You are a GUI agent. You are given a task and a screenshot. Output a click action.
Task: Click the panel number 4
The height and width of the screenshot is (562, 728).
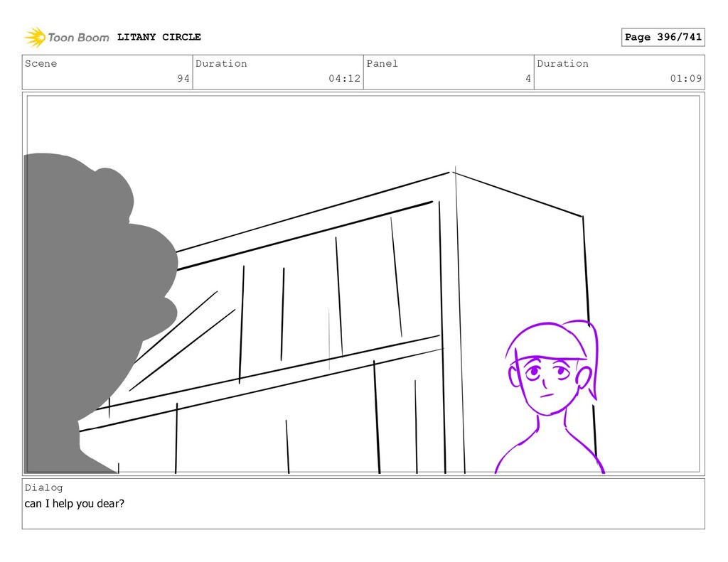(528, 78)
